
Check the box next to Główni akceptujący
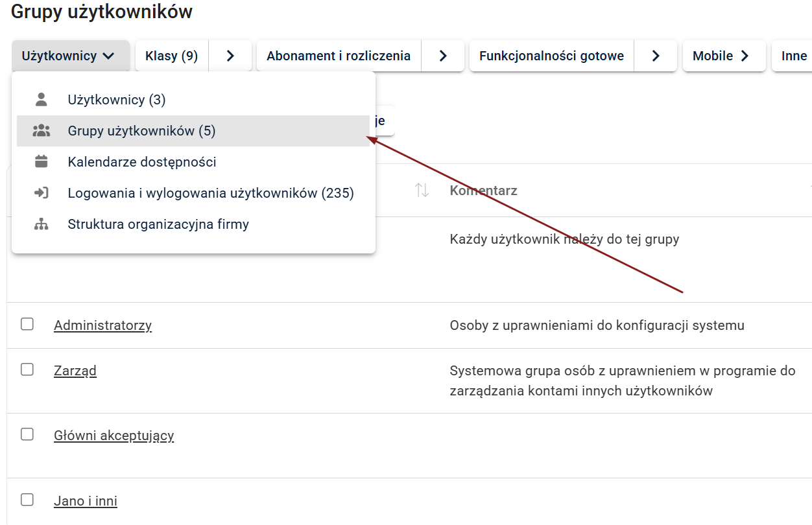pyautogui.click(x=27, y=434)
